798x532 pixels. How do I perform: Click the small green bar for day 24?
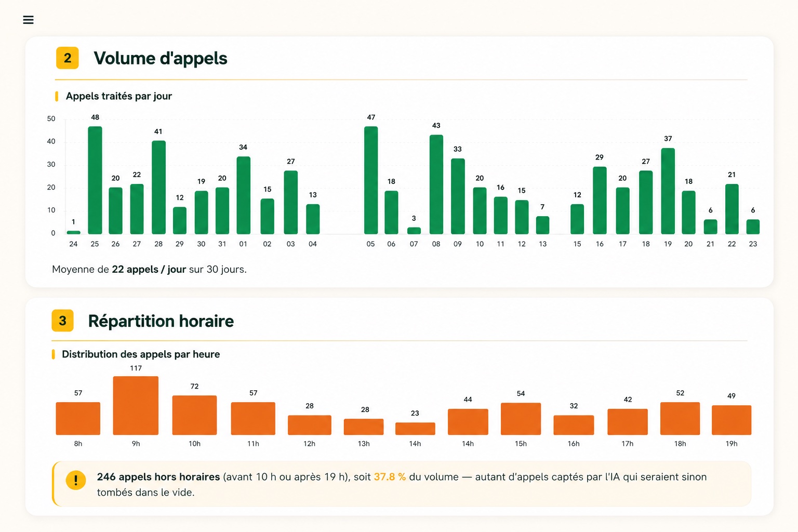[74, 233]
